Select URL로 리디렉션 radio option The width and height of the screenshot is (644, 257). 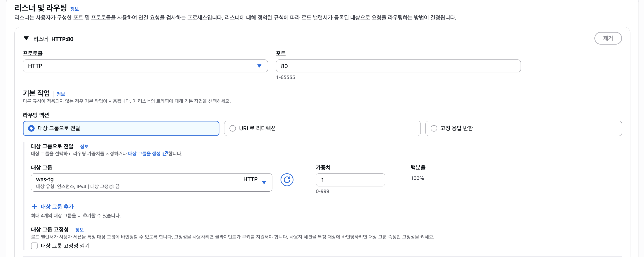point(233,128)
